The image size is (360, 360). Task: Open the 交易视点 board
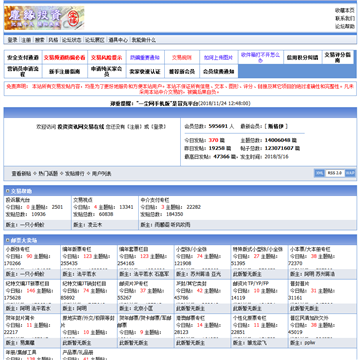pyautogui.click(x=83, y=200)
